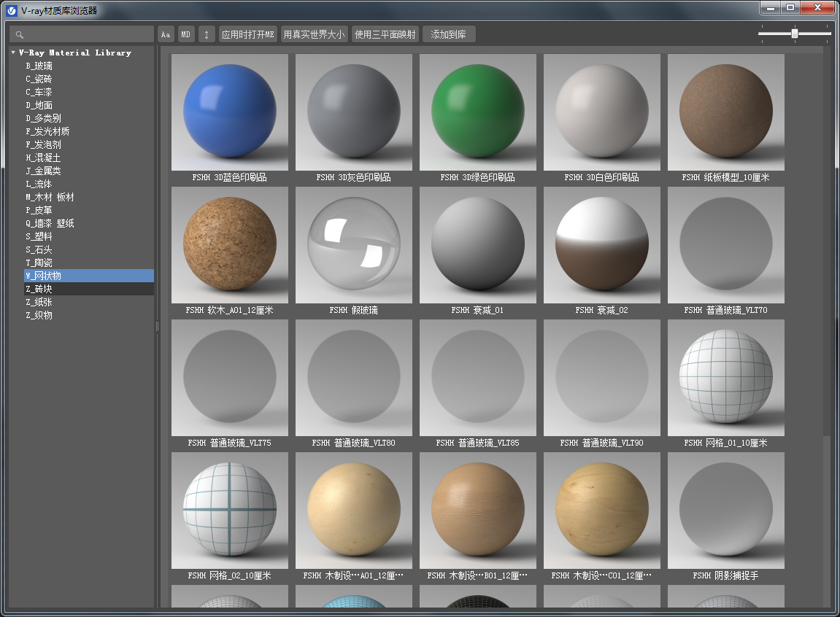Toggle the Aa case-sensitive search button
The height and width of the screenshot is (617, 840).
(166, 35)
